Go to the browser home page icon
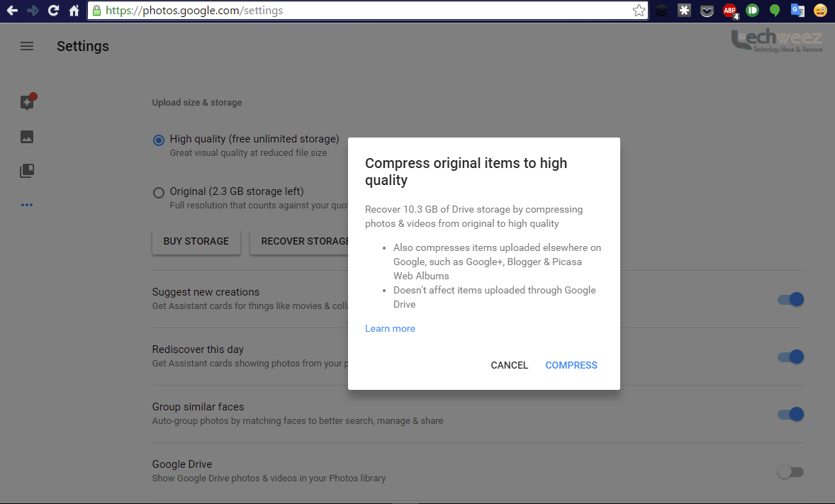The height and width of the screenshot is (504, 835). click(74, 10)
